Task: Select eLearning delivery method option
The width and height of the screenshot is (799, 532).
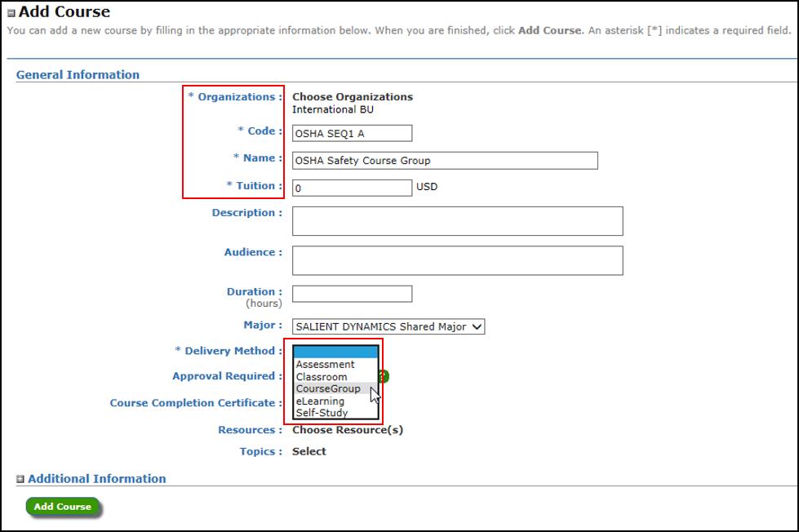Action: (x=320, y=401)
